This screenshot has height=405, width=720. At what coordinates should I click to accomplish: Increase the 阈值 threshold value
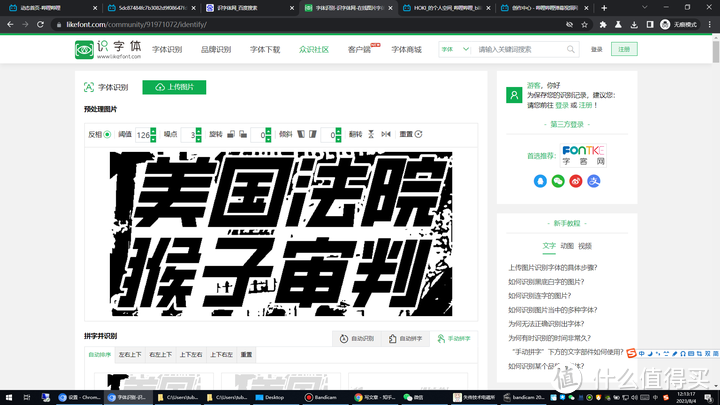(x=153, y=131)
